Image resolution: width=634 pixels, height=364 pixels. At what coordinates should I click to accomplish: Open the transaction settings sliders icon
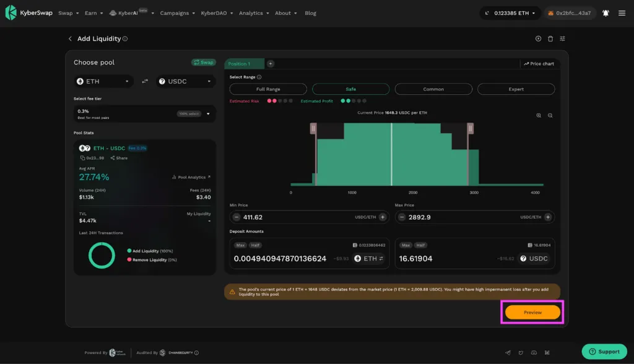[562, 39]
